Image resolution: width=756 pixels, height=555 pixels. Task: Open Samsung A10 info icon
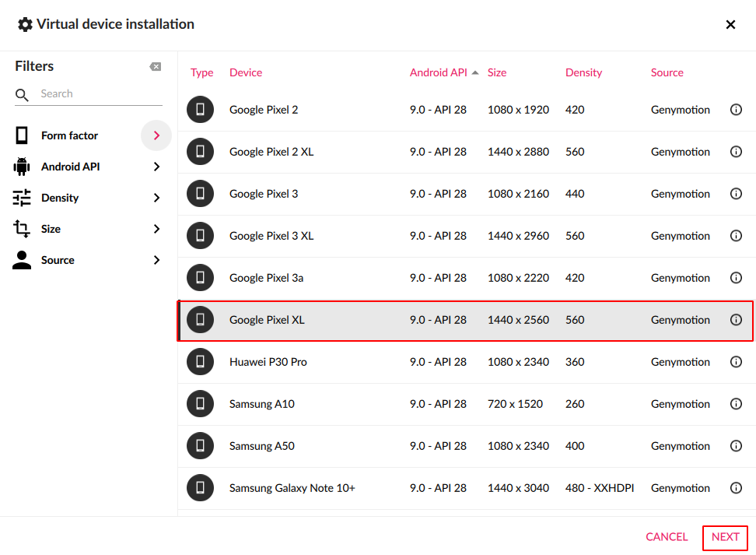736,403
